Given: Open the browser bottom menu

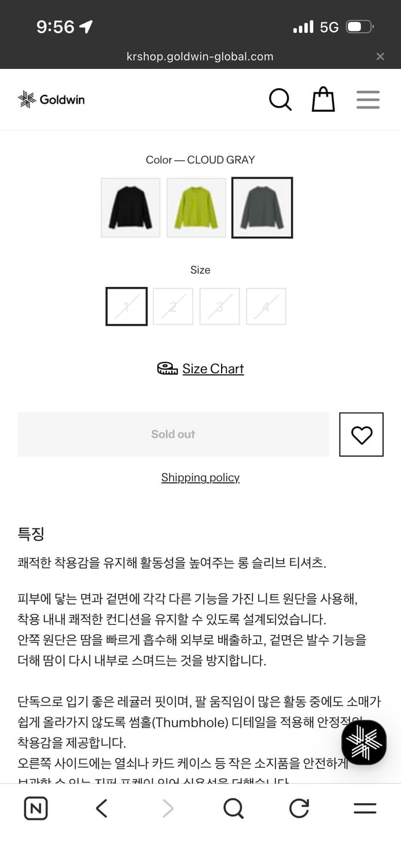Looking at the screenshot, I should point(364,808).
